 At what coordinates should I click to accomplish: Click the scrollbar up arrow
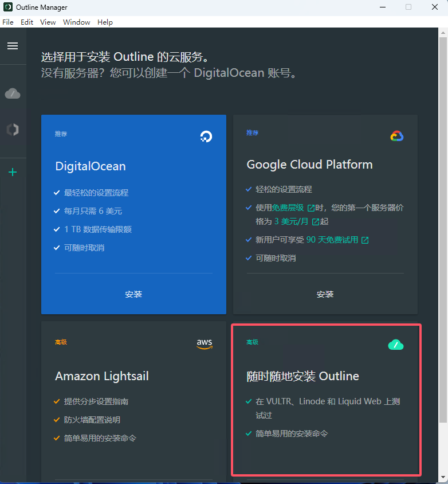click(443, 32)
